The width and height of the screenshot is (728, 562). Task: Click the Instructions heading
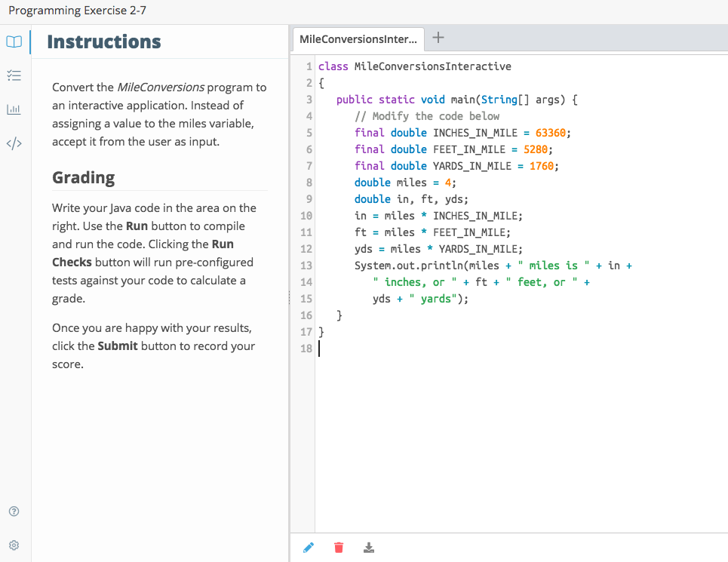click(x=104, y=41)
